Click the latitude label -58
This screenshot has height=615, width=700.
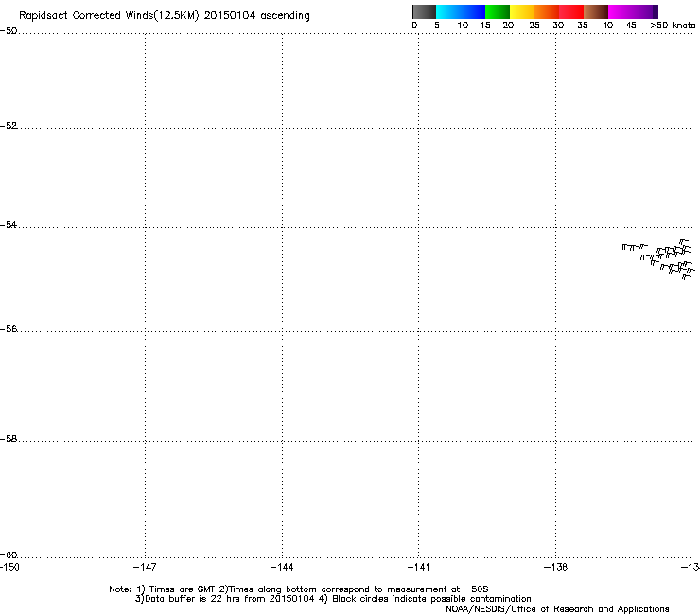[9, 439]
